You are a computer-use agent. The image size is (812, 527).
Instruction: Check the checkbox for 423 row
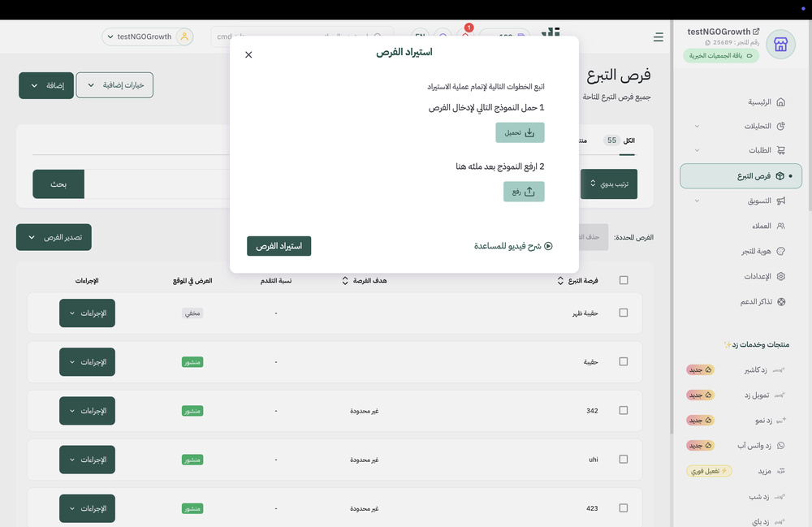624,508
